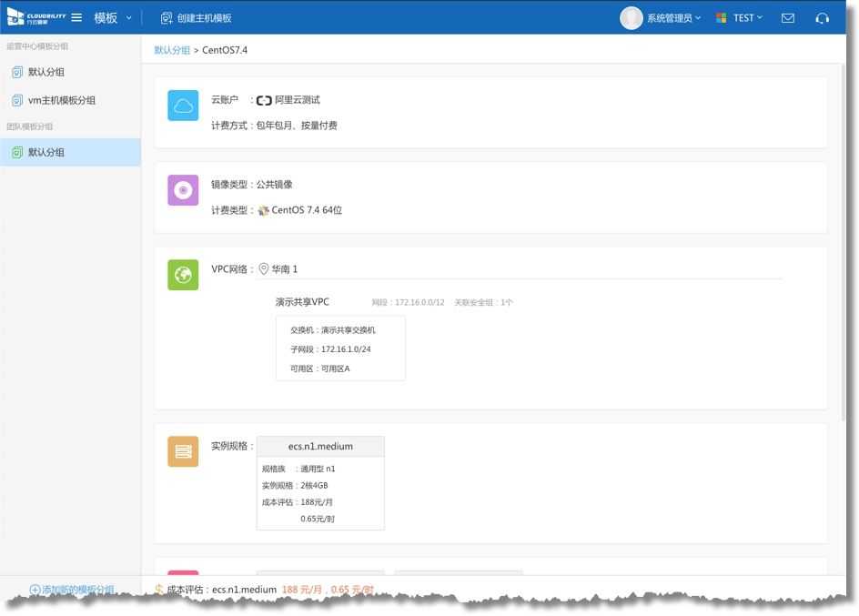Screen dimensions: 859x616
Task: Go to 默认分组 breadcrumb link
Action: (x=172, y=50)
